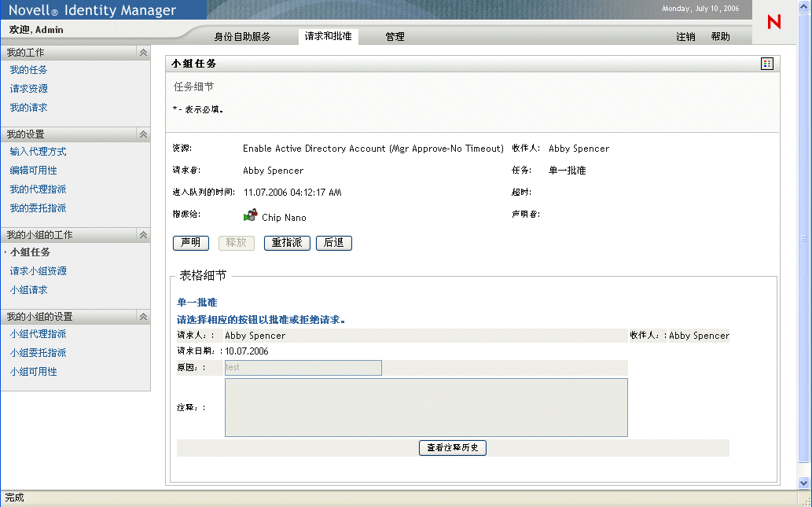Open the 小组任务 portlet display options icon
Image resolution: width=812 pixels, height=507 pixels.
click(x=767, y=64)
